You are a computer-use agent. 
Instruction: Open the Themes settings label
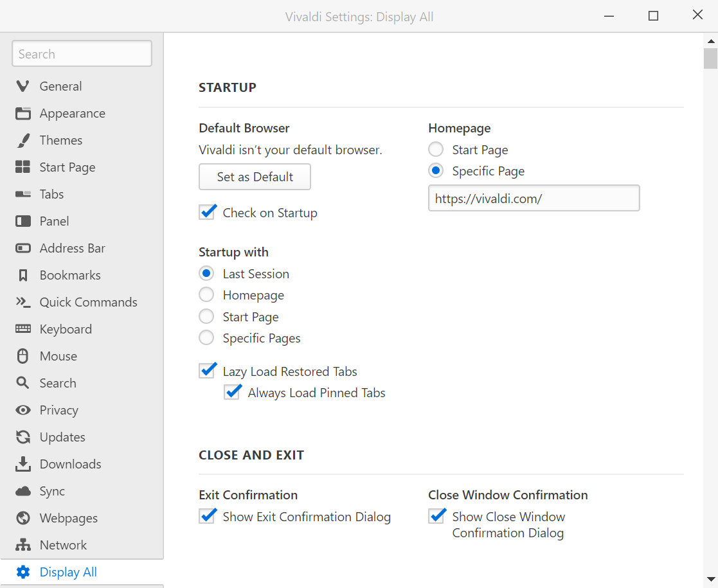pos(61,140)
